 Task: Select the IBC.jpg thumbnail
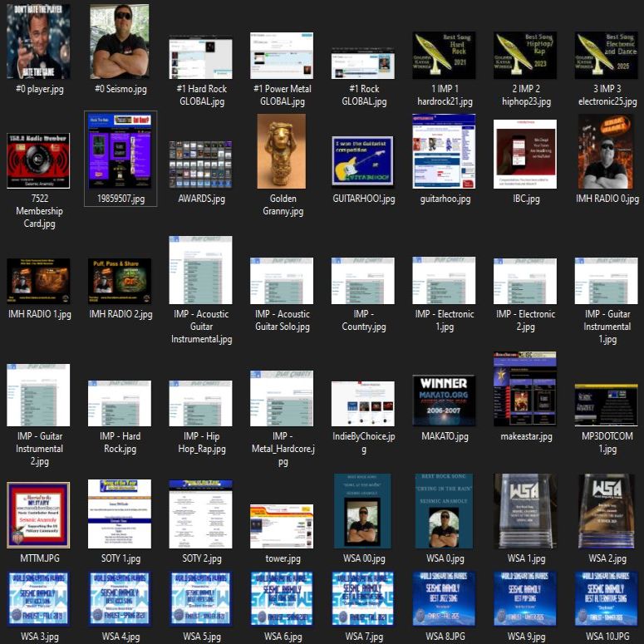click(525, 154)
